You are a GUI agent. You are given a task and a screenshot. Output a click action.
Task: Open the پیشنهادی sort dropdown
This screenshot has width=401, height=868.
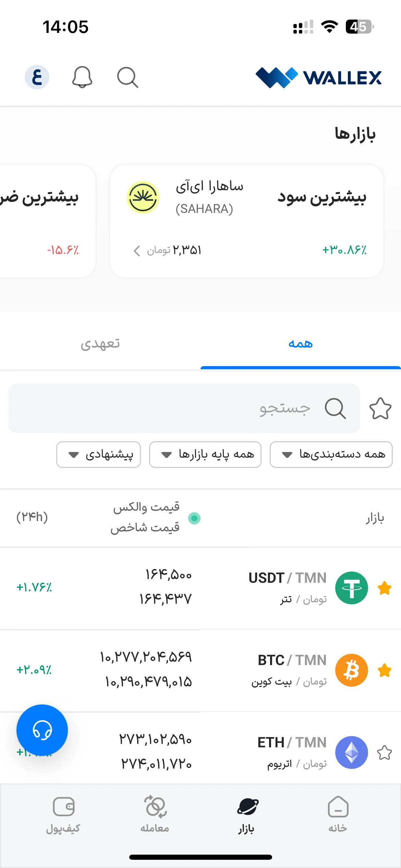click(x=99, y=455)
